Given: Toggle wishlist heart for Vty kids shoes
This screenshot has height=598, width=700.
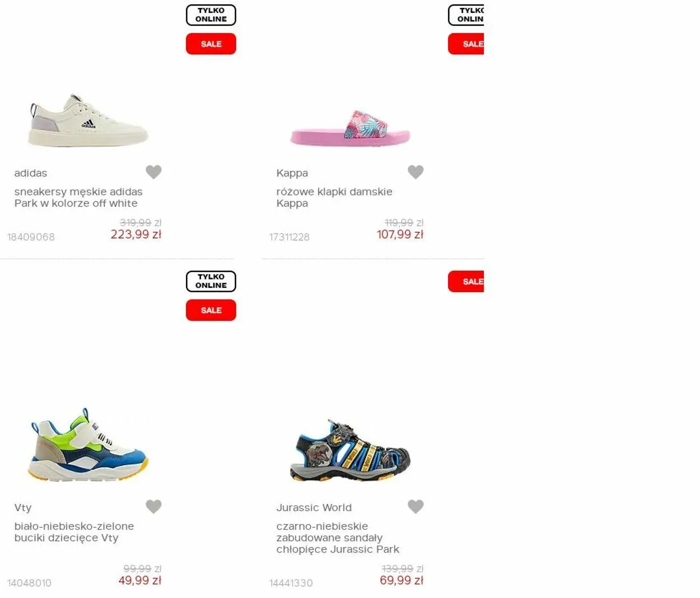Looking at the screenshot, I should 153,506.
